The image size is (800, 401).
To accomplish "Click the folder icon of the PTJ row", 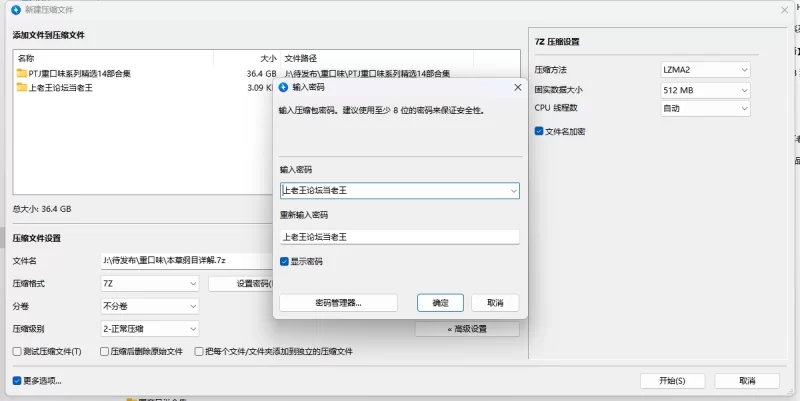I will tap(21, 73).
